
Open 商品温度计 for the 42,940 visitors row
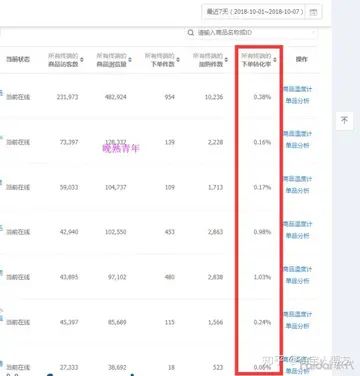coord(297,224)
